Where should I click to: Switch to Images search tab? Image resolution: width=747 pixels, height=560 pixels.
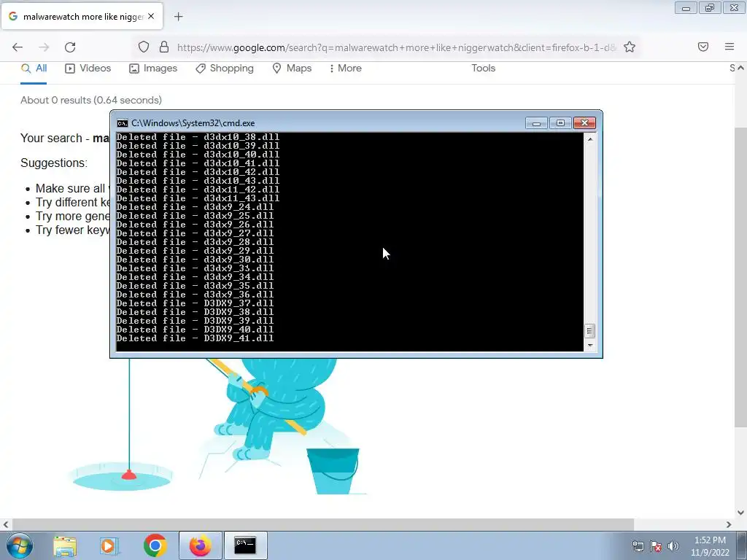(x=153, y=69)
